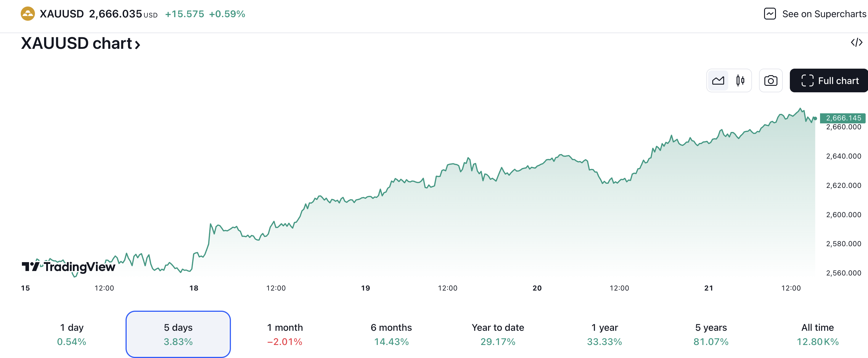Expand XAUUSD chart via its chevron
868x358 pixels.
click(137, 44)
